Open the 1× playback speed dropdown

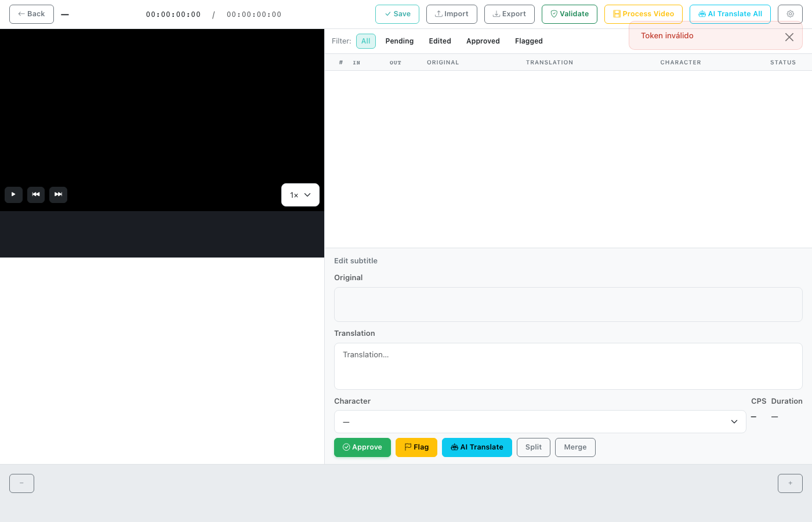[x=300, y=195]
